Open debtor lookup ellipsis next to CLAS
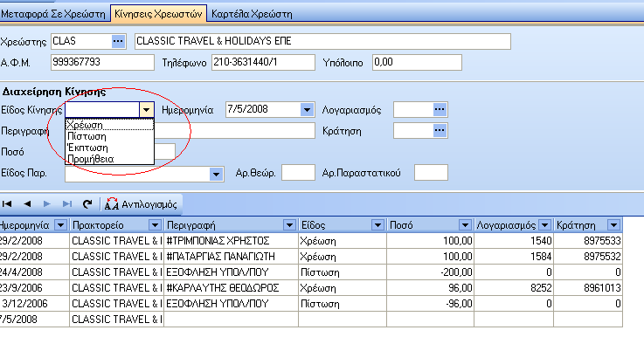This screenshot has width=644, height=337. click(x=118, y=41)
